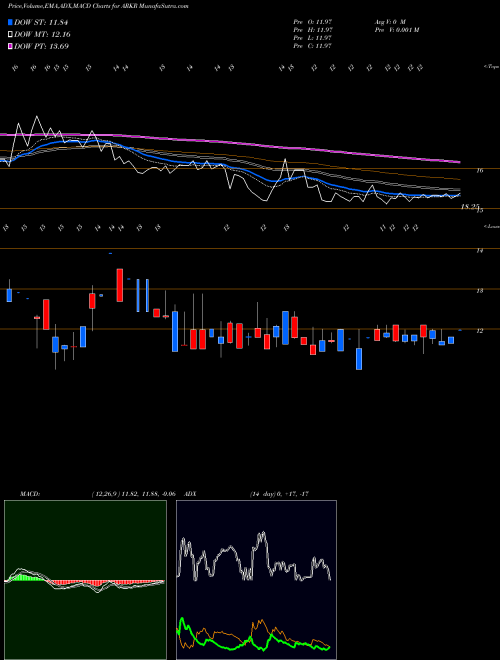This screenshot has width=500, height=660.
Task: Select the 'DOW ST: 11.84' legend text
Action: point(41,22)
